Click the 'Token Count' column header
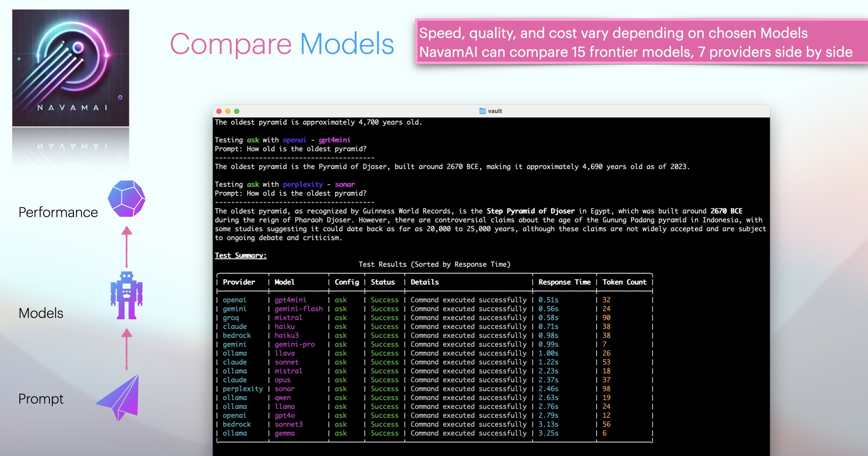 tap(624, 282)
